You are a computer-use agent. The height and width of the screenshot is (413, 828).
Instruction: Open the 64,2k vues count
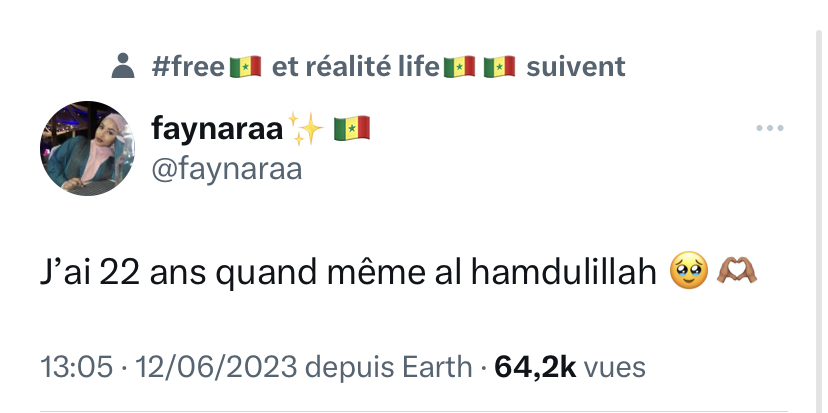(569, 367)
